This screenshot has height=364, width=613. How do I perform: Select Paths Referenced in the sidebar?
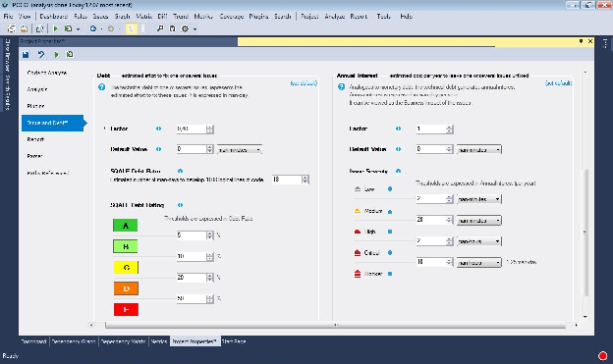tap(48, 173)
